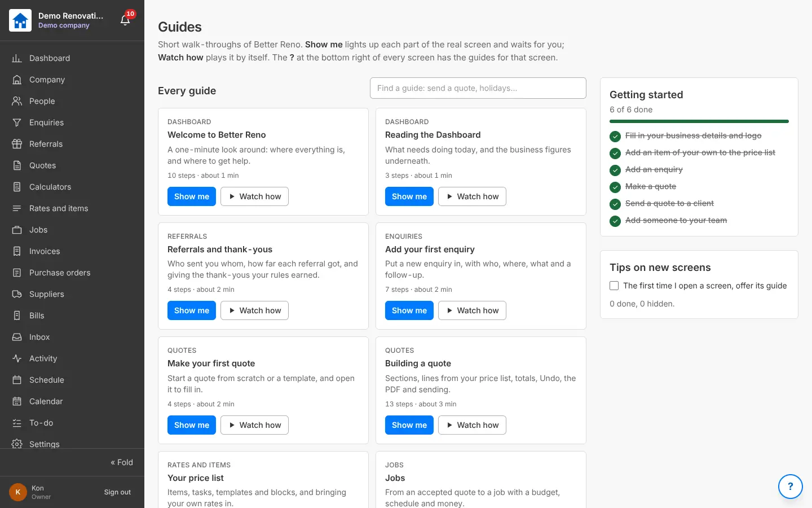Image resolution: width=812 pixels, height=508 pixels.
Task: Click the Jobs briefcase icon
Action: tap(17, 230)
